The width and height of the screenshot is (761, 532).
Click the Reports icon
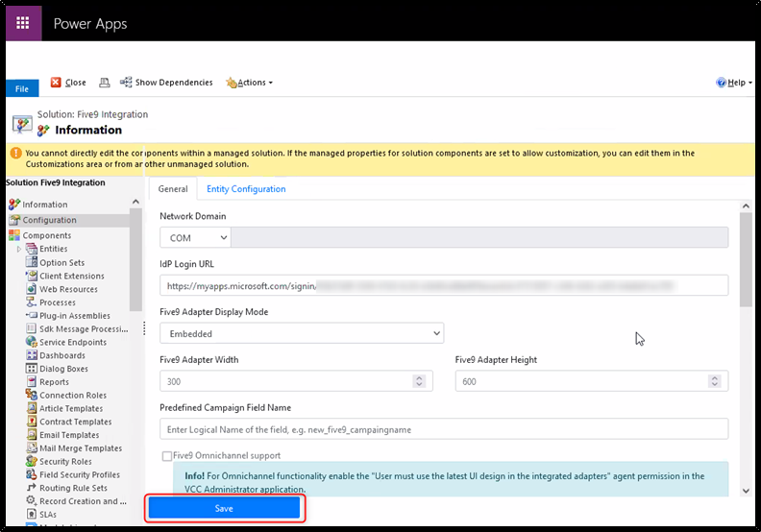32,381
